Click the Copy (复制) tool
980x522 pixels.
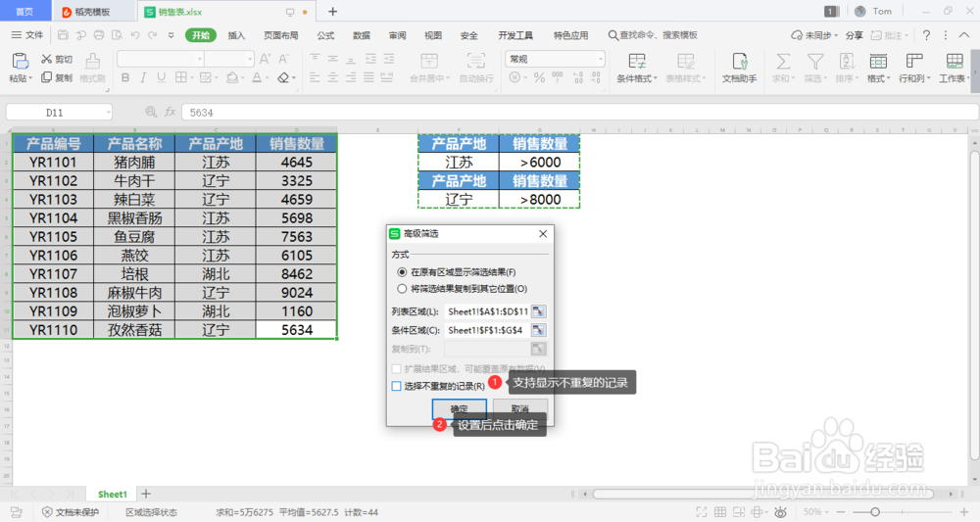point(56,78)
